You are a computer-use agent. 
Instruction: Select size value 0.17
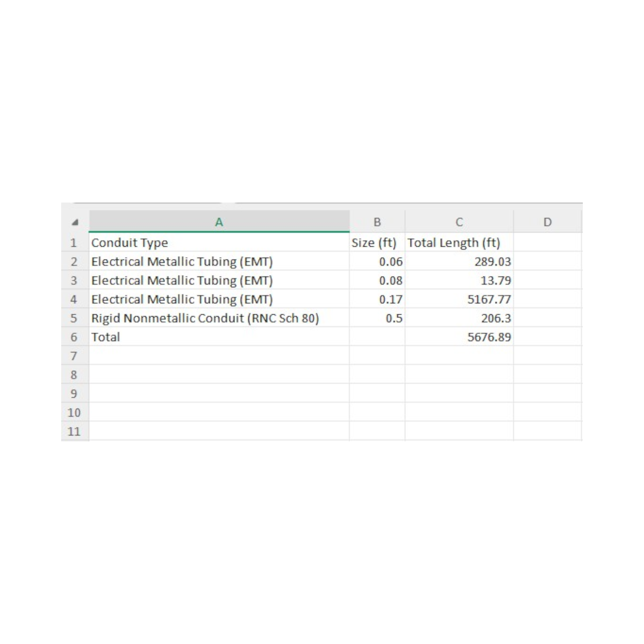pos(377,299)
